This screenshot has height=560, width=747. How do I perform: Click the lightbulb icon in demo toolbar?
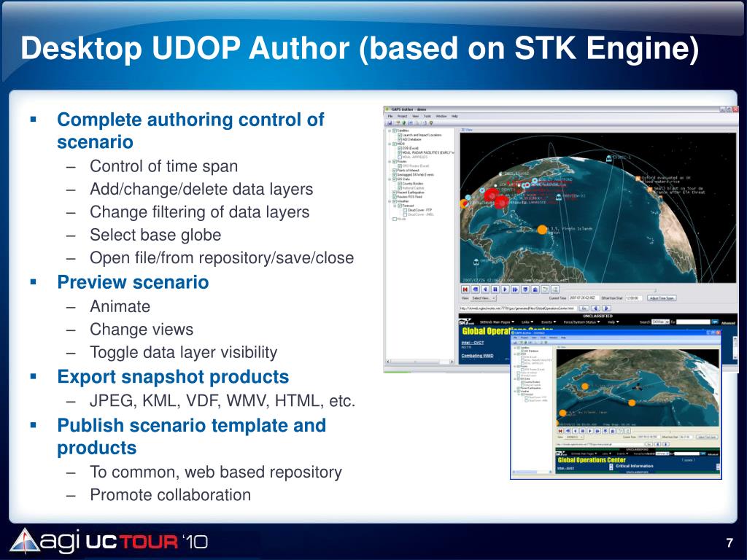tap(431, 122)
